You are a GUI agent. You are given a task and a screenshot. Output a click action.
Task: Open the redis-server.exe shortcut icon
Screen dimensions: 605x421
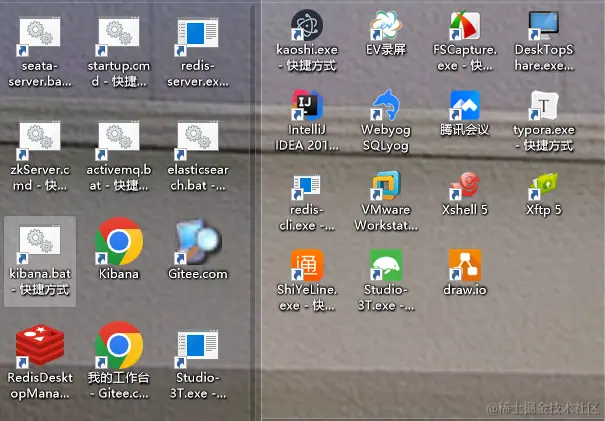[x=198, y=36]
